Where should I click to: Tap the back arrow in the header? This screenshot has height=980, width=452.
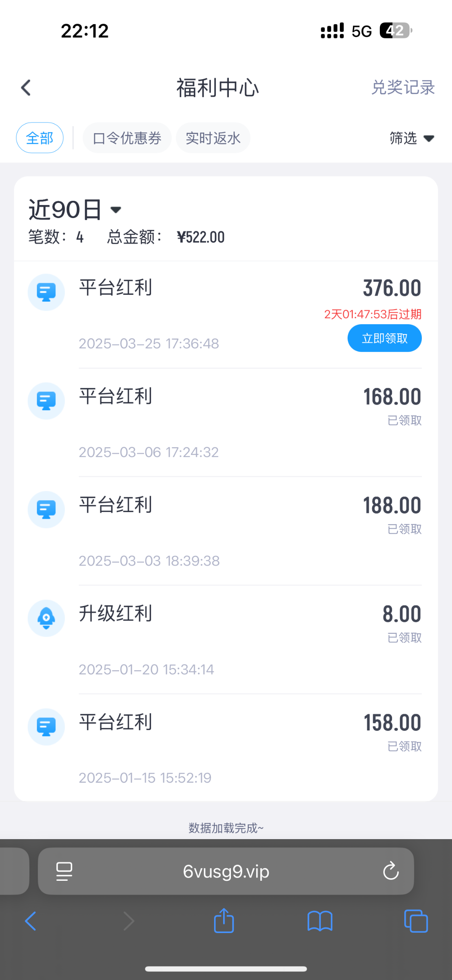(x=26, y=88)
